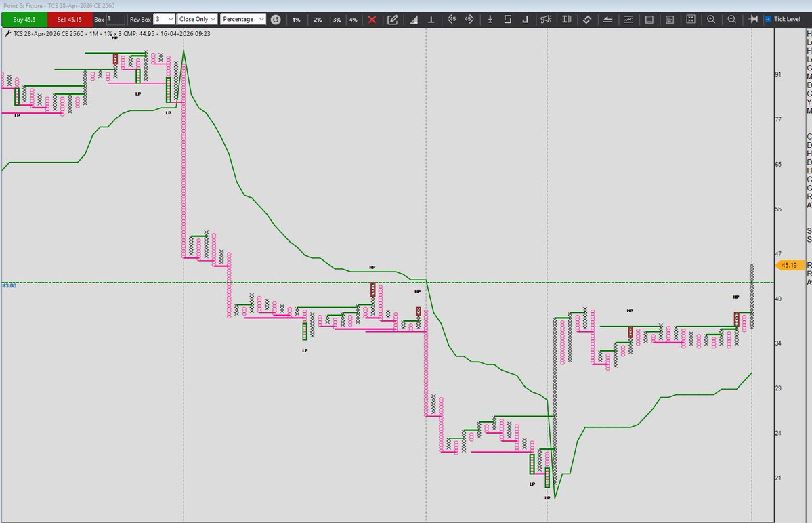Open the Rev Box dropdown

coord(164,19)
